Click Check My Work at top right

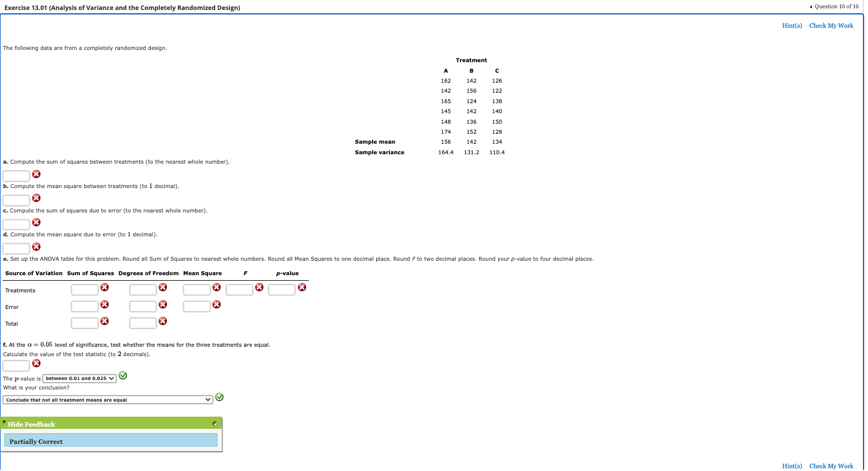point(831,26)
